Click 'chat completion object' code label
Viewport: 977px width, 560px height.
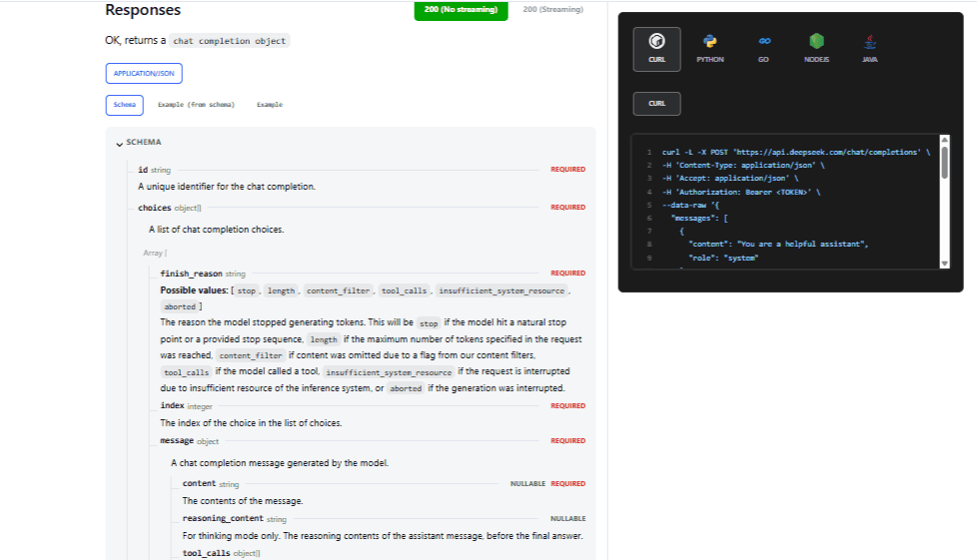(230, 41)
